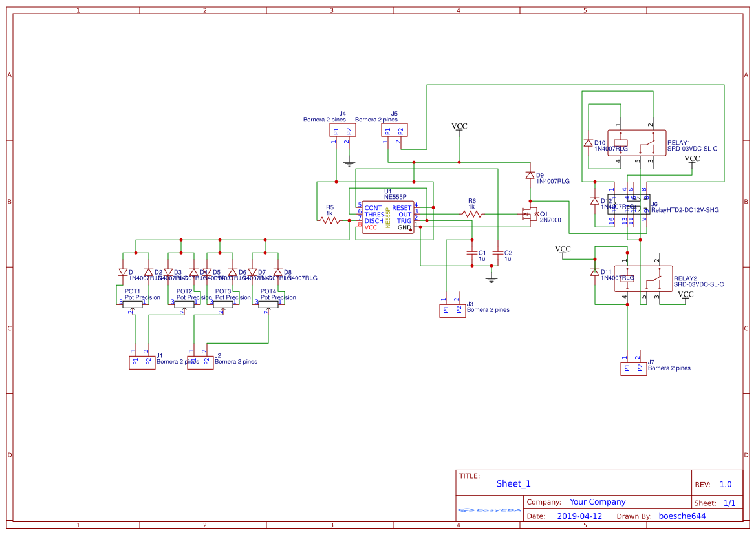Select the "Sheet_1" title text
The height and width of the screenshot is (535, 756).
pyautogui.click(x=513, y=483)
